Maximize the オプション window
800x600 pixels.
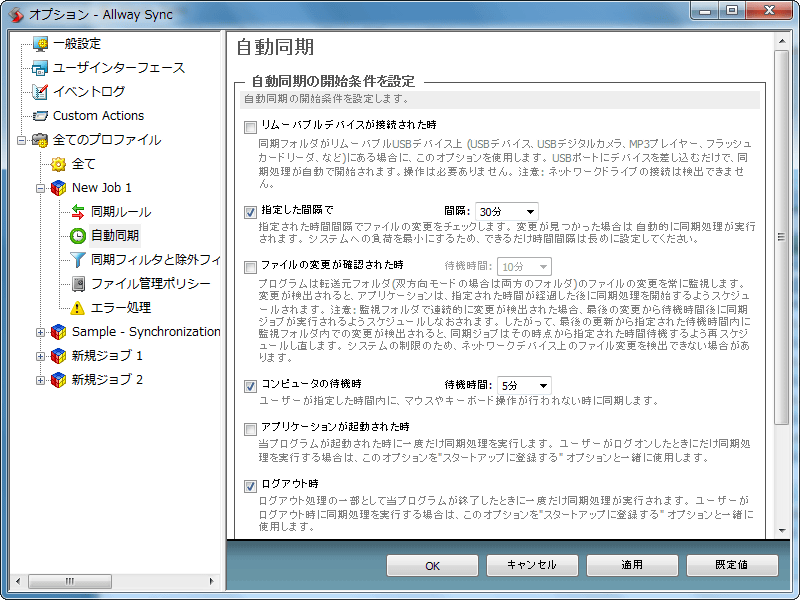[732, 10]
